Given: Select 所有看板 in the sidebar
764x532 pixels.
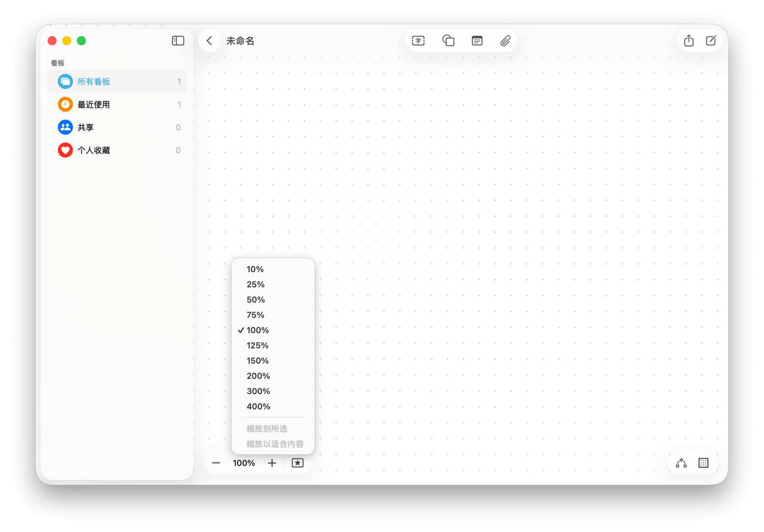Looking at the screenshot, I should click(117, 82).
